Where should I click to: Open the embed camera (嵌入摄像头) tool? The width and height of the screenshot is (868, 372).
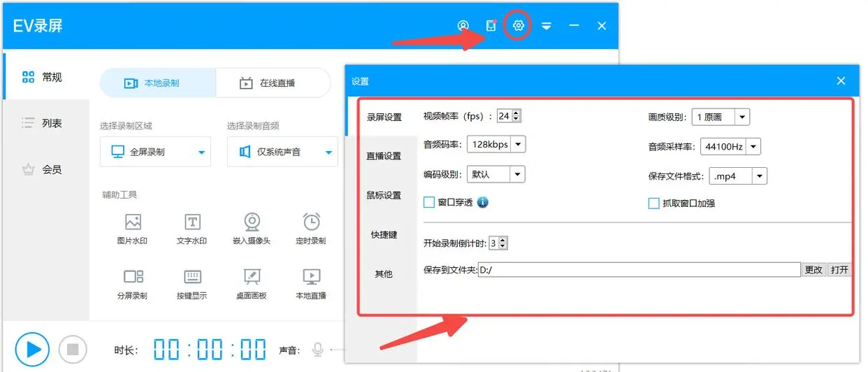click(x=252, y=222)
